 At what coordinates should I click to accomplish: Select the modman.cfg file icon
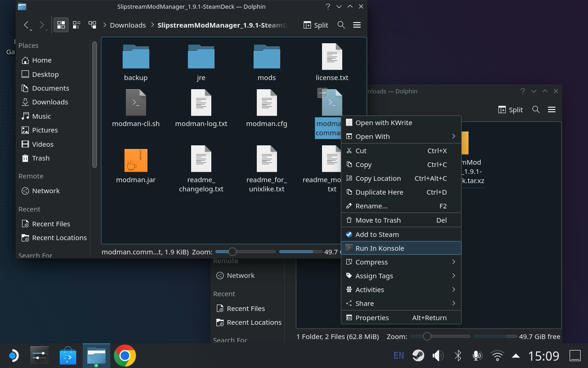(x=267, y=103)
